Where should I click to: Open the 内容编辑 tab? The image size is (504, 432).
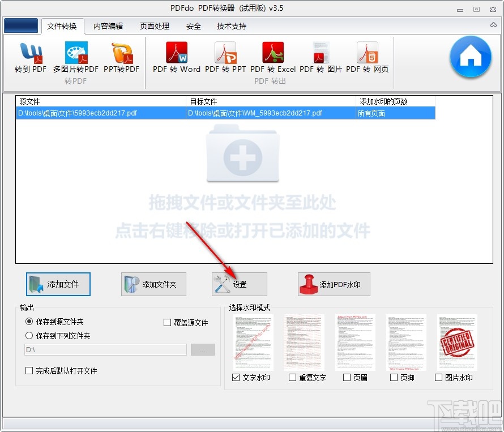[x=108, y=26]
